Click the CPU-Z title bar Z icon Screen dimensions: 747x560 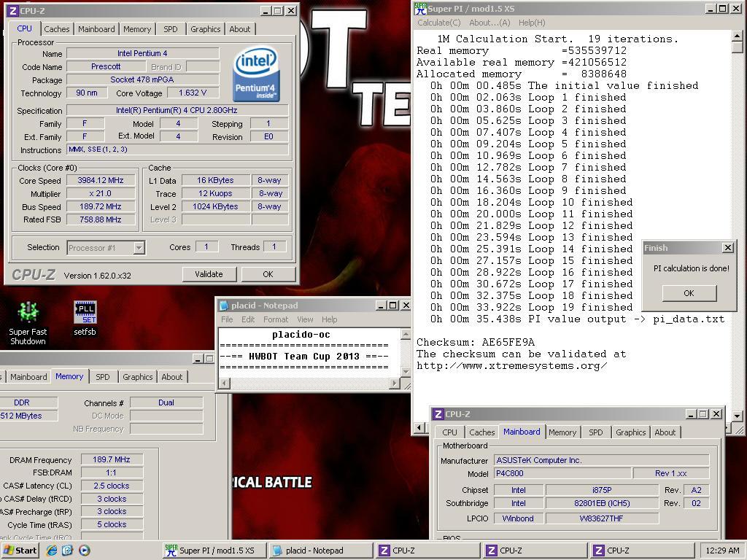point(12,11)
